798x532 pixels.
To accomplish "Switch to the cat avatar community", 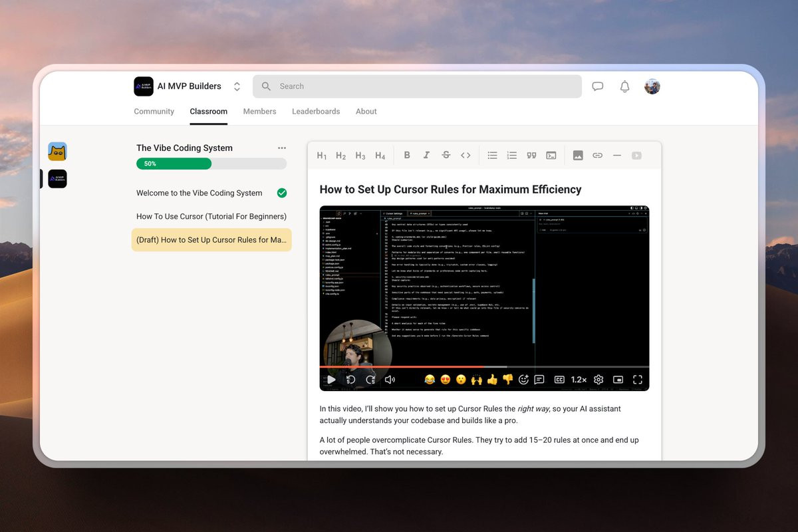I will pos(57,152).
